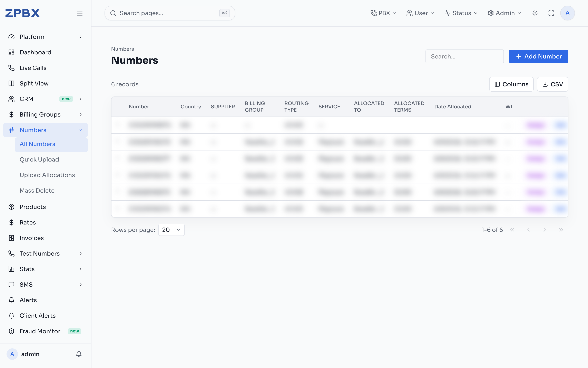Open the Columns chooser button
This screenshot has width=588, height=368.
click(511, 84)
